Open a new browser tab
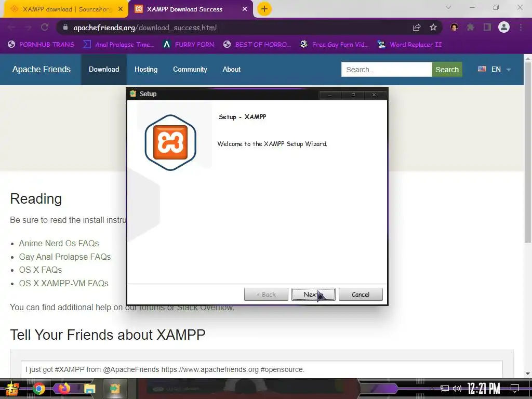 264,9
